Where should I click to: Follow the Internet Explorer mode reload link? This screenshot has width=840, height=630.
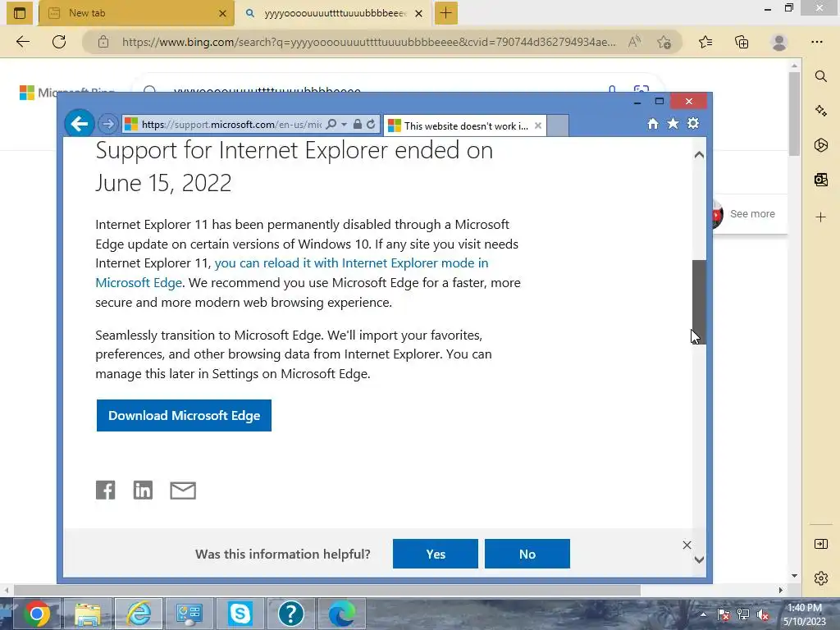[292, 272]
